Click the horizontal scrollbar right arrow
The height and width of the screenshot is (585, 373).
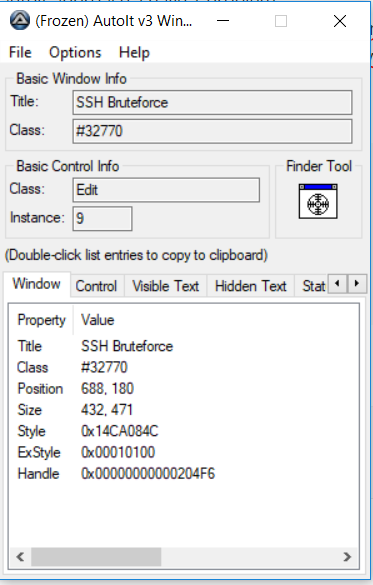tap(347, 557)
